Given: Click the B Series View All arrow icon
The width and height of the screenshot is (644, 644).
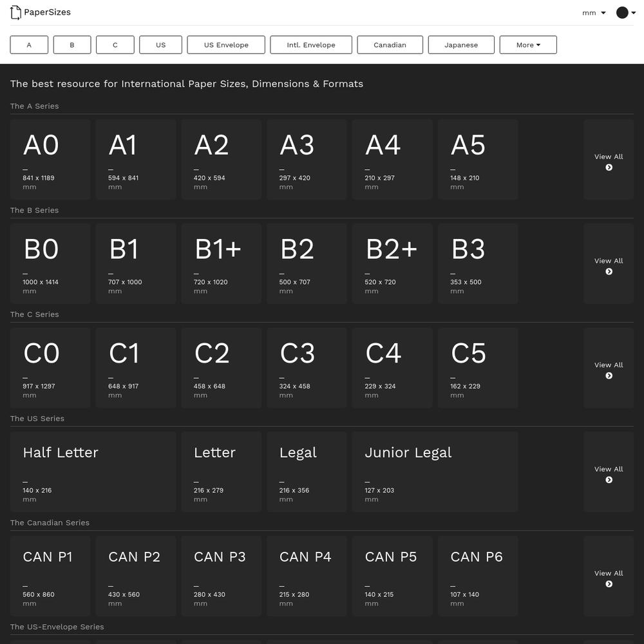Looking at the screenshot, I should [x=609, y=272].
